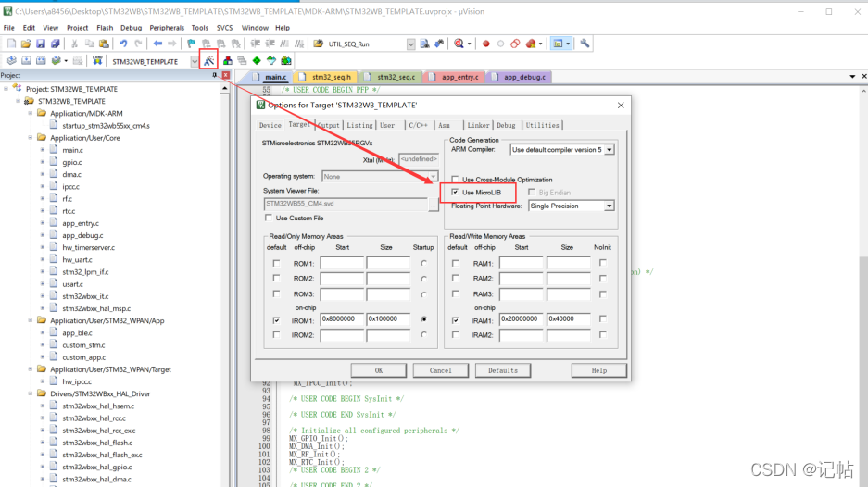The height and width of the screenshot is (487, 868).
Task: Open the Peripherals menu
Action: (167, 28)
